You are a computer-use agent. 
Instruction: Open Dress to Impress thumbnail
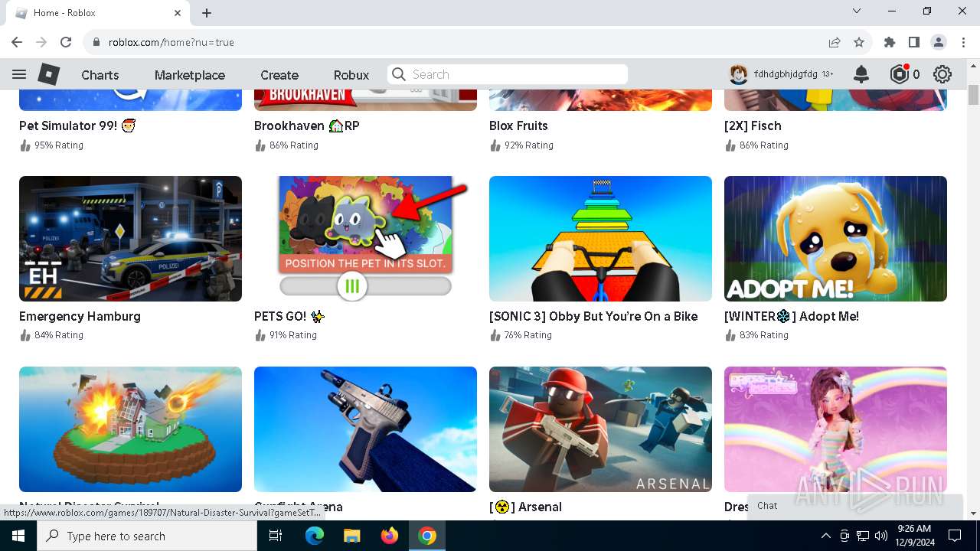point(835,429)
